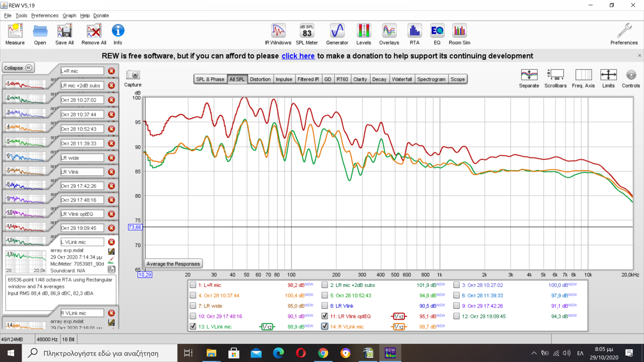Click the Separate traces icon

529,78
